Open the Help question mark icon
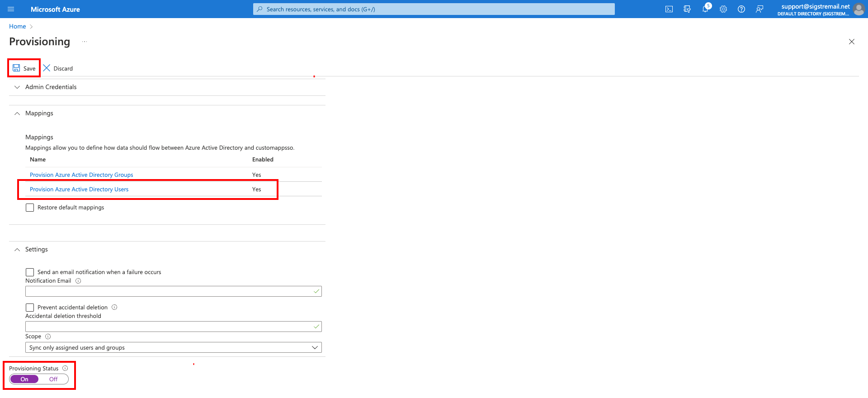The image size is (868, 398). point(741,9)
